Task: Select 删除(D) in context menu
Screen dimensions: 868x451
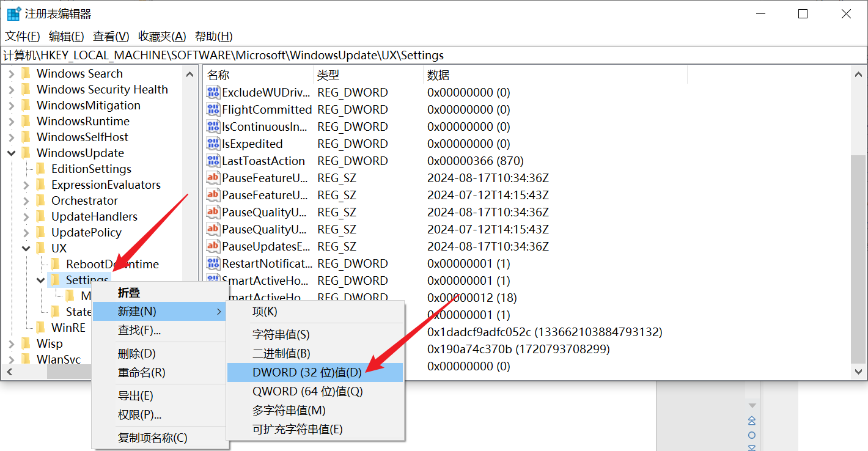Action: click(160, 353)
